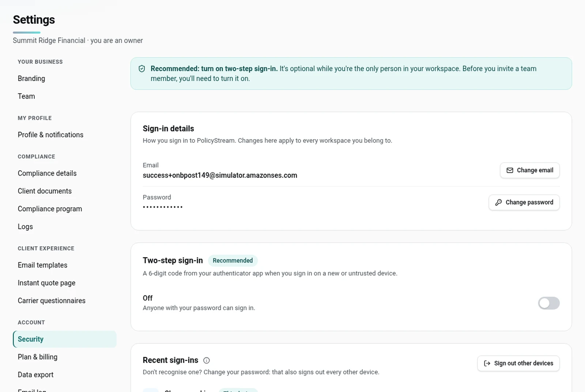Click the email address success+onbpost149@simulator.amazonses.com
The width and height of the screenshot is (585, 392).
tap(220, 175)
